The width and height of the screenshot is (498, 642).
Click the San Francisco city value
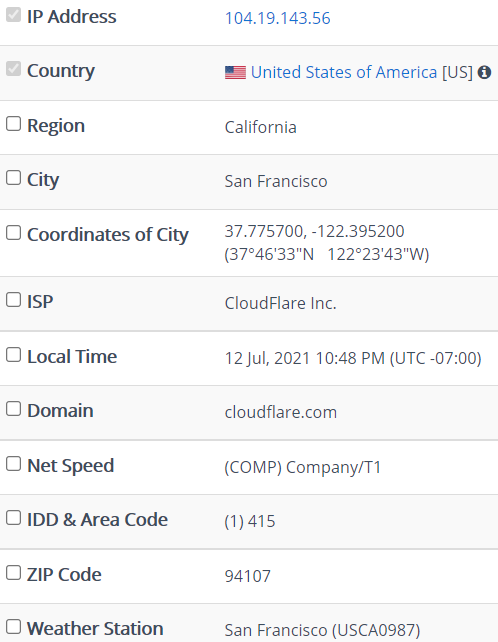(x=276, y=181)
